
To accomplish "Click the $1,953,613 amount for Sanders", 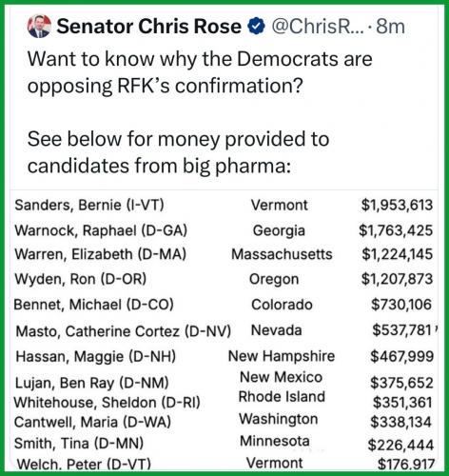I will click(x=397, y=205).
